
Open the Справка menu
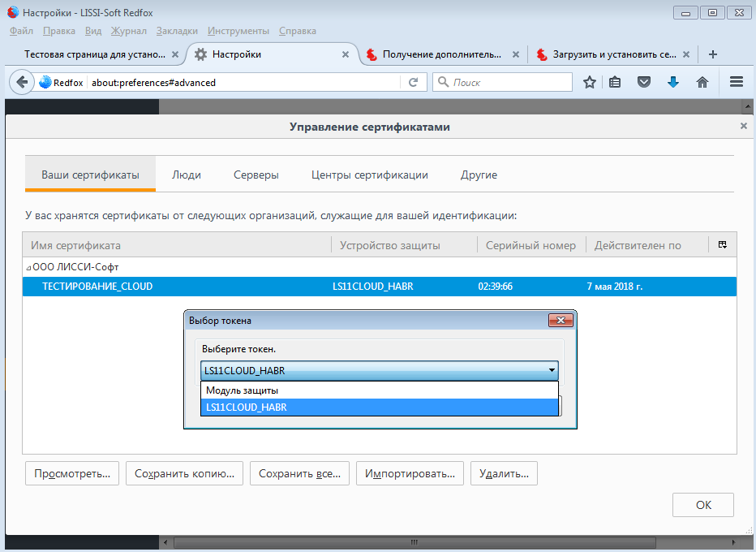pyautogui.click(x=298, y=31)
